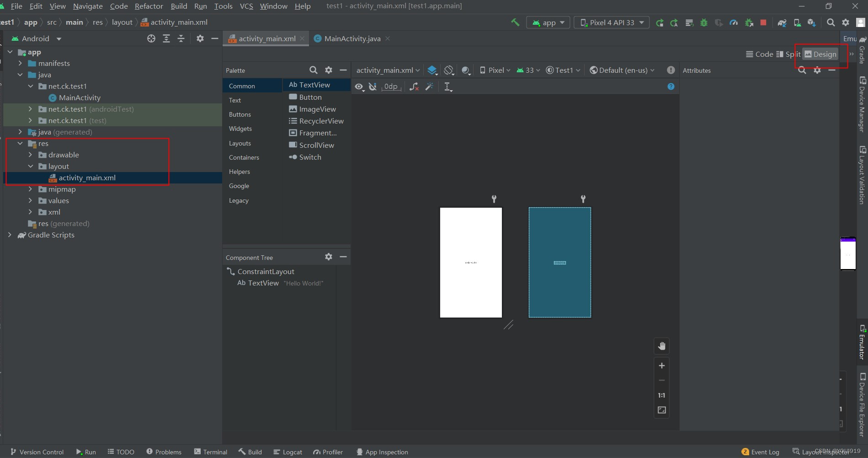Click the Select Opened File target icon
The width and height of the screenshot is (868, 458).
tap(151, 38)
